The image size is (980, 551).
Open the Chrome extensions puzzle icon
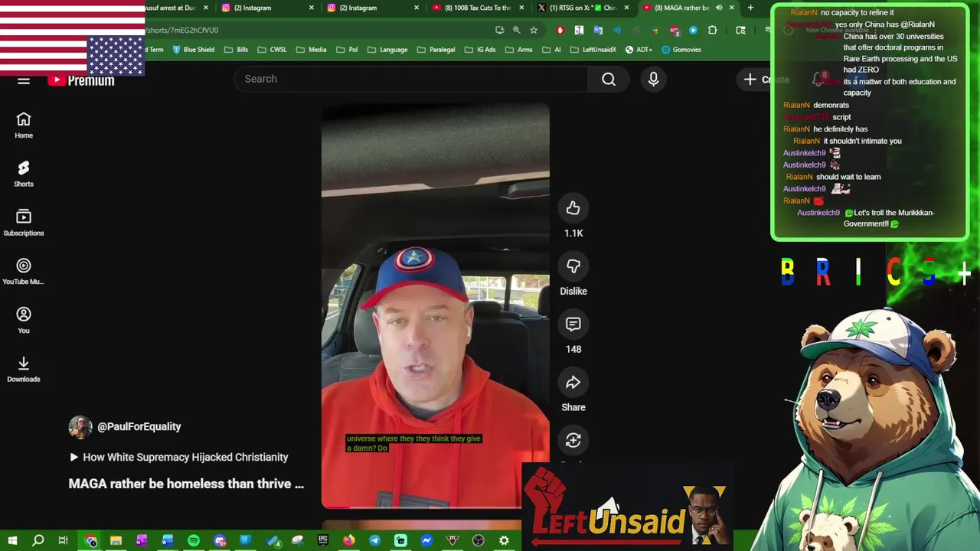pos(713,30)
